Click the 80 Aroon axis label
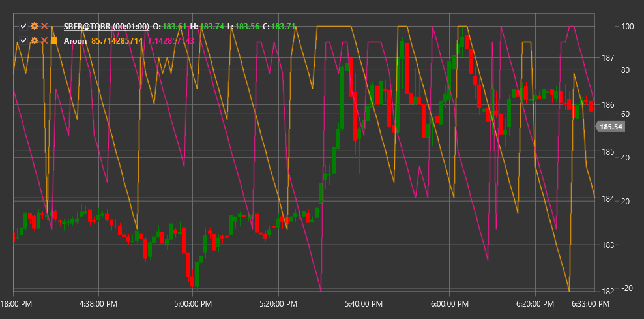This screenshot has width=644, height=319. [x=626, y=70]
